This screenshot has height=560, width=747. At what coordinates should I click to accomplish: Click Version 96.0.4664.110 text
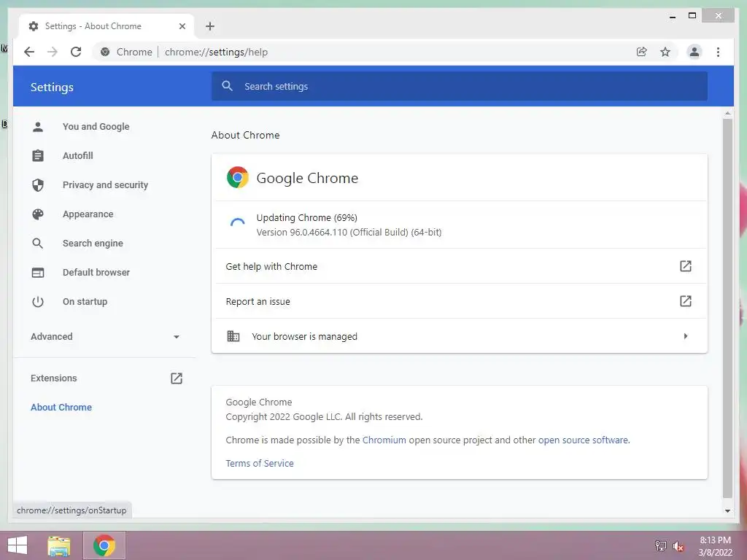[349, 233]
